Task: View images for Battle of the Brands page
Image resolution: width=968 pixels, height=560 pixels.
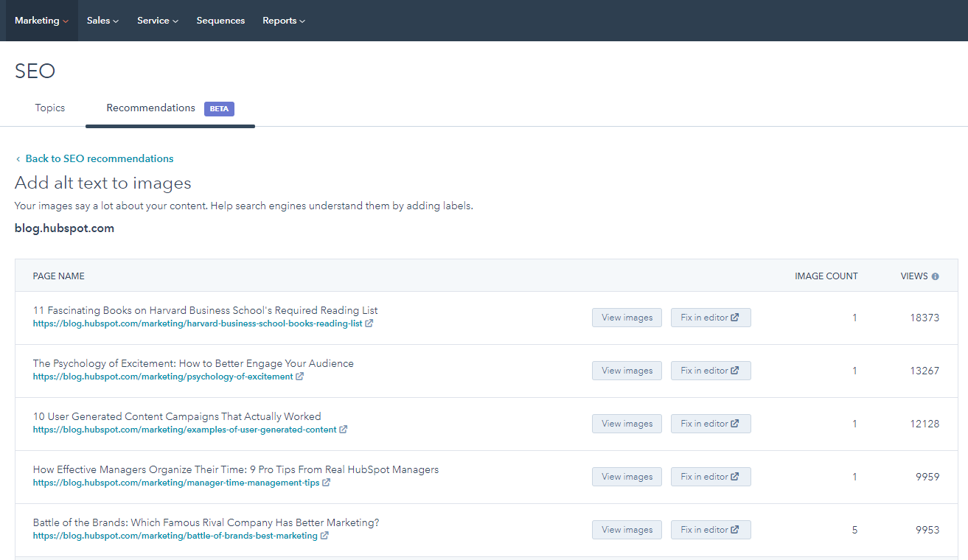Action: click(627, 530)
